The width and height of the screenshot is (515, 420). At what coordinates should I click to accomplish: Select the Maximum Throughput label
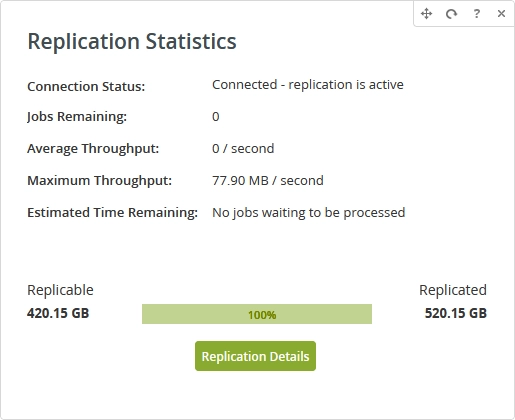tap(100, 181)
